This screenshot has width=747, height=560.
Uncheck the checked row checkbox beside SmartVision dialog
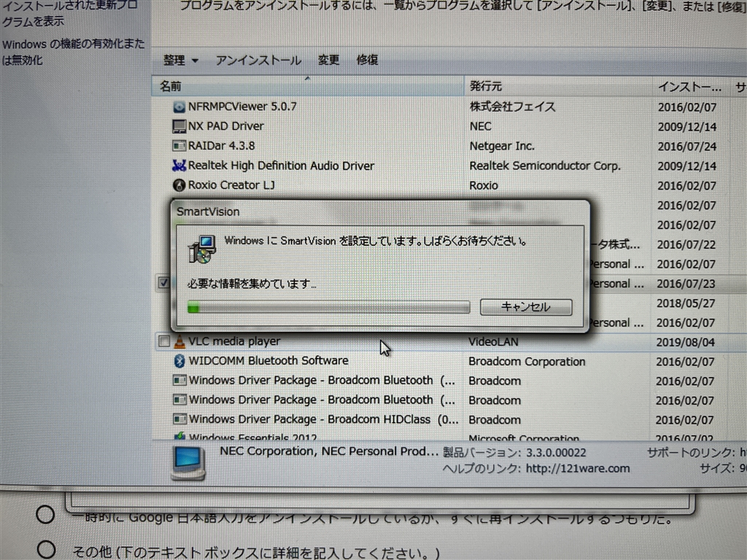pyautogui.click(x=163, y=283)
